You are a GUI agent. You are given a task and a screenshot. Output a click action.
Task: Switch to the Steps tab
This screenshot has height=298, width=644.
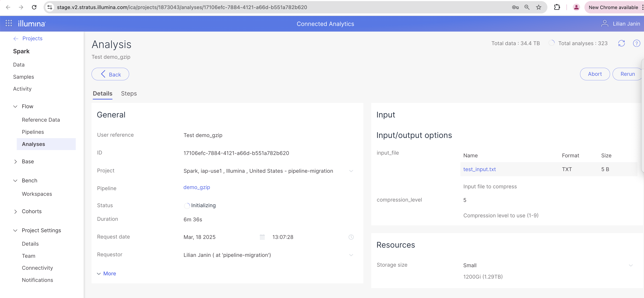pyautogui.click(x=129, y=94)
